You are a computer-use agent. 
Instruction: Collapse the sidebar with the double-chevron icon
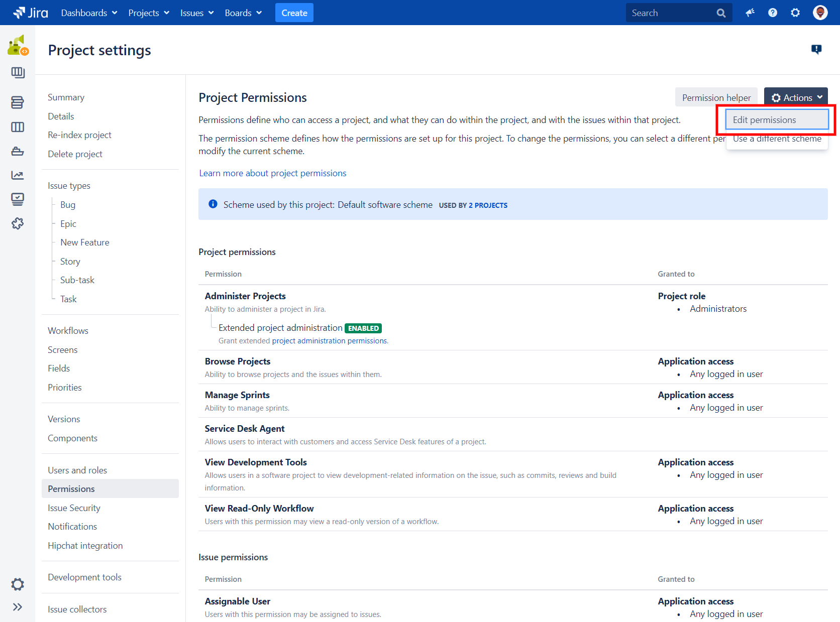click(18, 606)
